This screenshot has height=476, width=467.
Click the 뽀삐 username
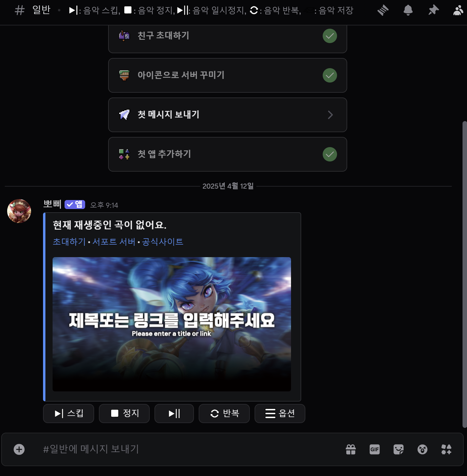coord(52,204)
